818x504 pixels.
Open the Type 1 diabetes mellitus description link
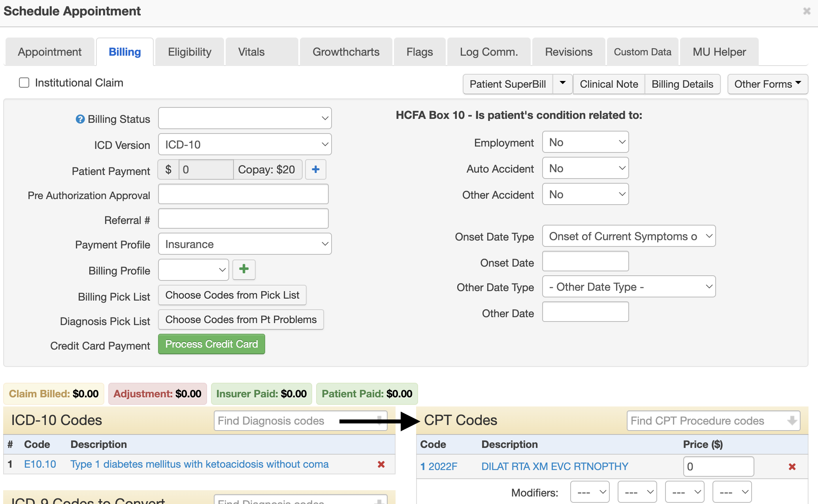point(200,464)
